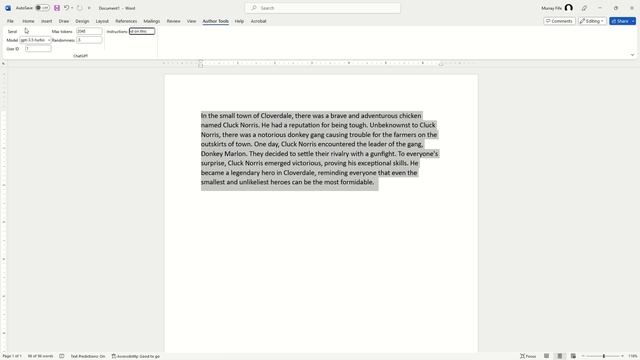Click the proofing book icon in status bar
640x360 pixels.
pyautogui.click(x=62, y=356)
